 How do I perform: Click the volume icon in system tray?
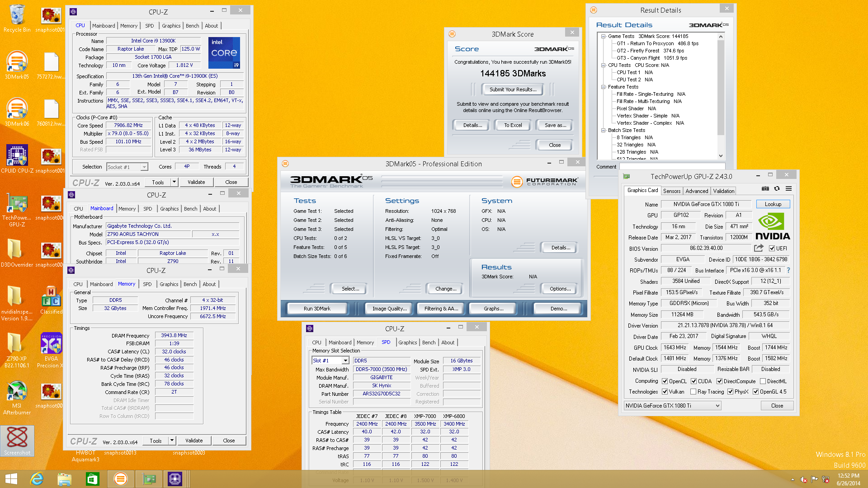803,479
